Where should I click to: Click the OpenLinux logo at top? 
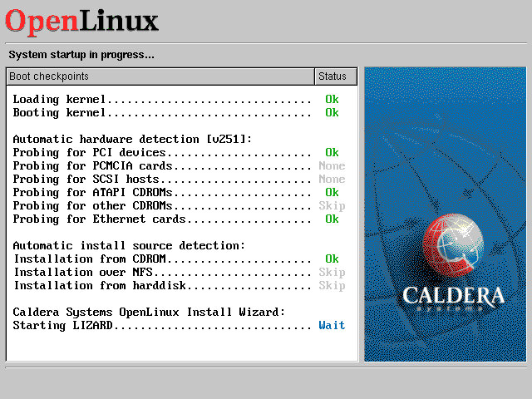[81, 20]
